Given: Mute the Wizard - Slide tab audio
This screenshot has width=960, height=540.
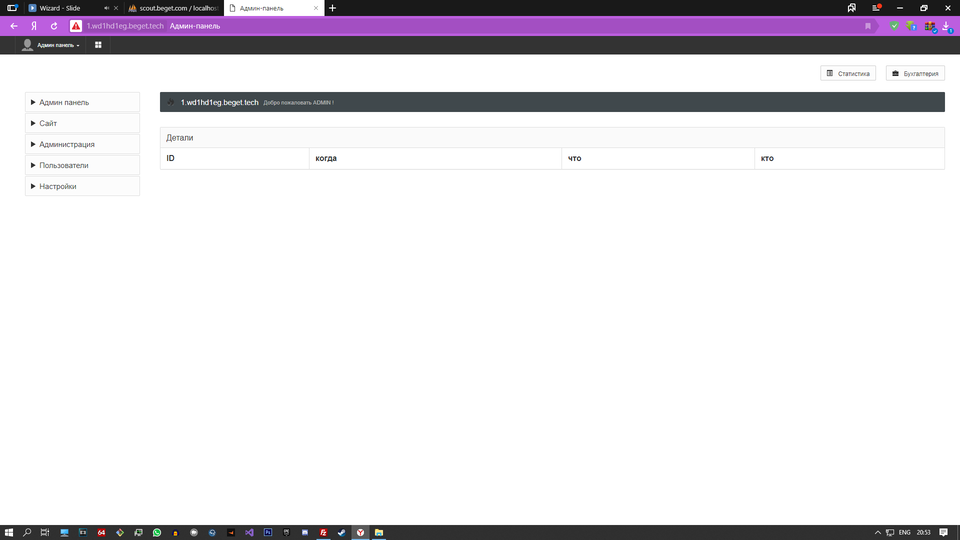Looking at the screenshot, I should [106, 8].
